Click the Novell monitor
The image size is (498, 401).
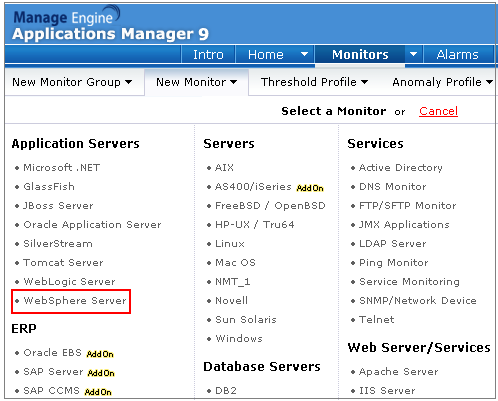point(231,301)
